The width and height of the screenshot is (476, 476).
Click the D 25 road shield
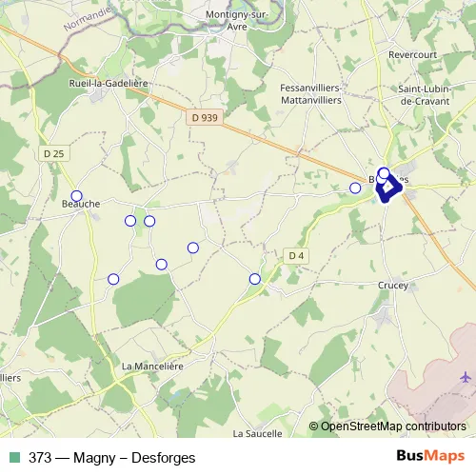coord(54,153)
